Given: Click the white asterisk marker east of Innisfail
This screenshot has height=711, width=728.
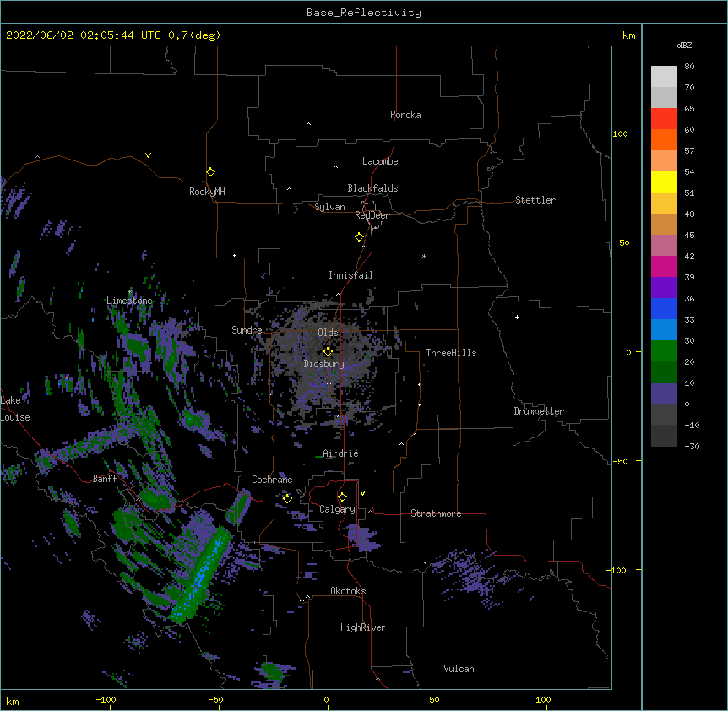Looking at the screenshot, I should 424,256.
